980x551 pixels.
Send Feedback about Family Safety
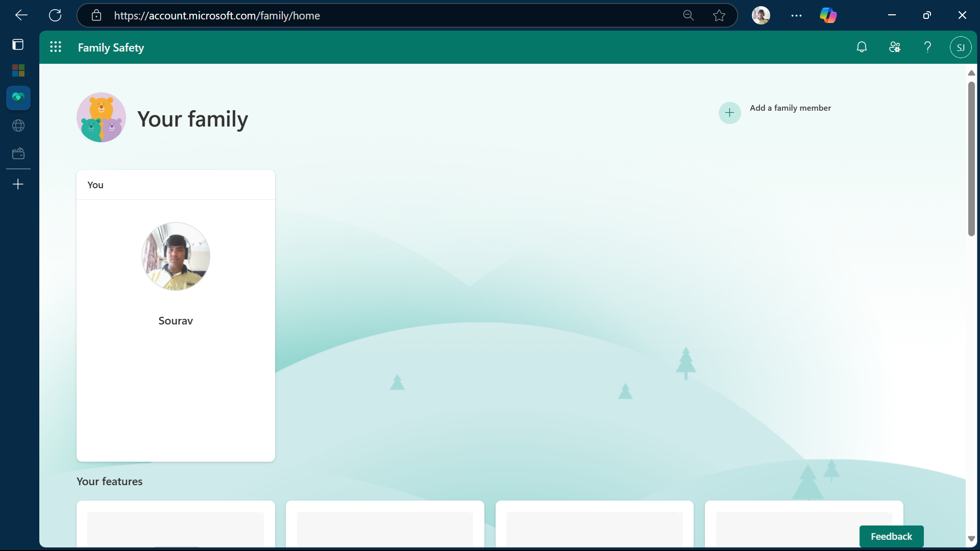pyautogui.click(x=891, y=536)
